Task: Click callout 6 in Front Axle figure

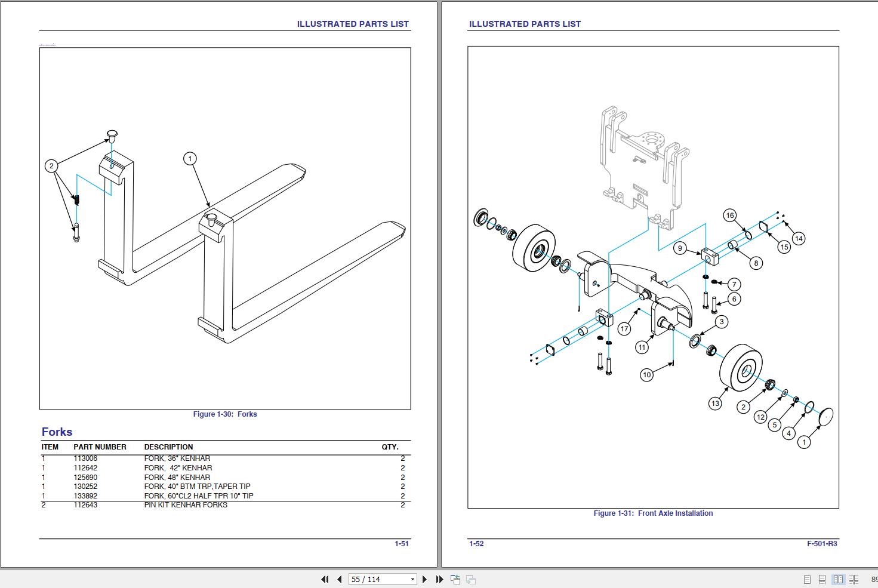Action: (734, 299)
